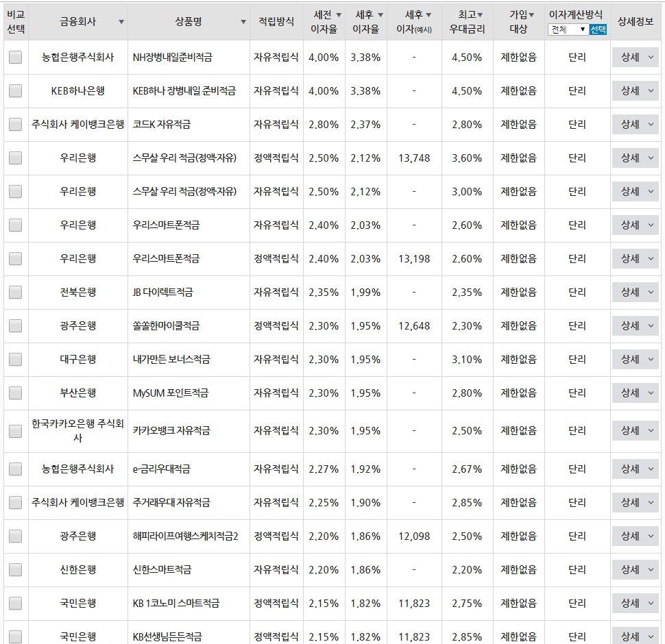Click product name KB선생님든든적금

tap(167, 636)
